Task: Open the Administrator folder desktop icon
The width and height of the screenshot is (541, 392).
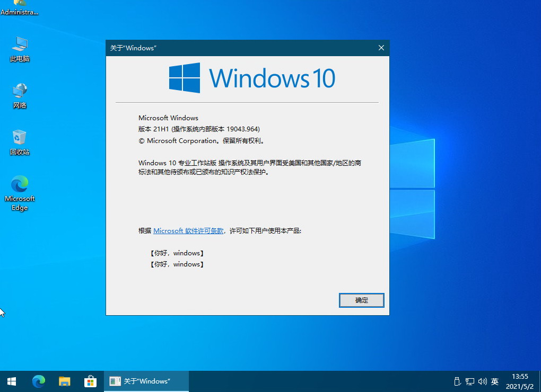Action: click(19, 7)
